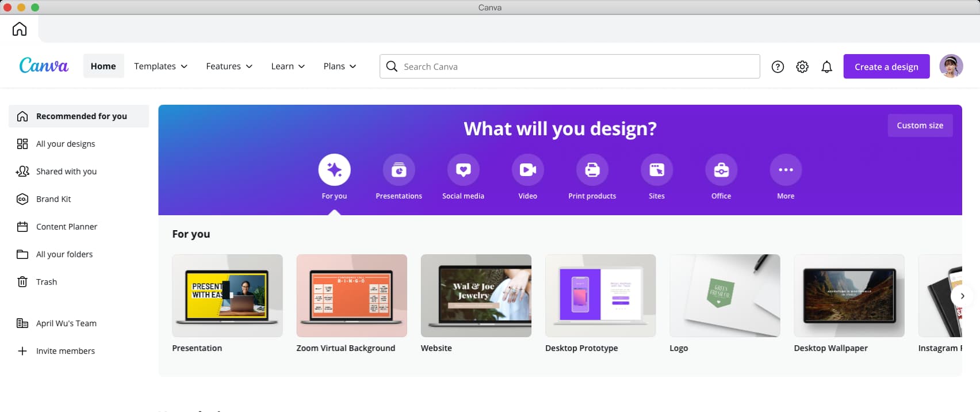Open the Sites category icon
The width and height of the screenshot is (980, 412).
656,170
